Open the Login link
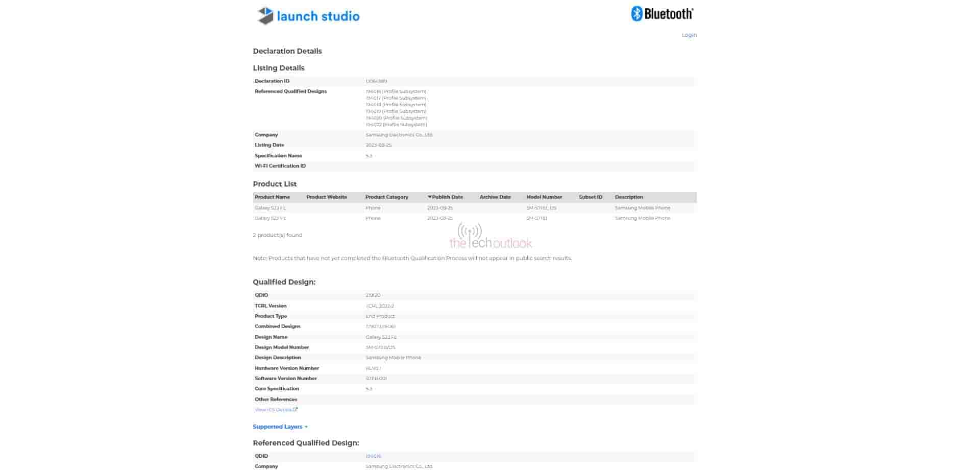 [689, 35]
